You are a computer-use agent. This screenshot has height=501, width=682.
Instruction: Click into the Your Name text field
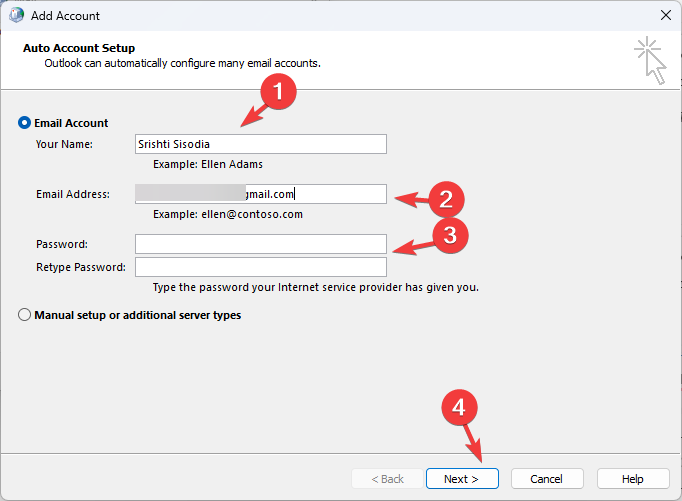(x=260, y=144)
